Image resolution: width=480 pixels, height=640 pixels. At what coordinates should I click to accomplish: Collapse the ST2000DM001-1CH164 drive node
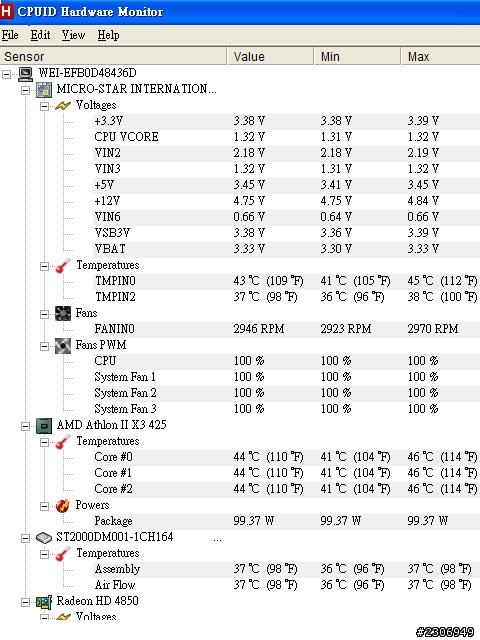pos(25,538)
